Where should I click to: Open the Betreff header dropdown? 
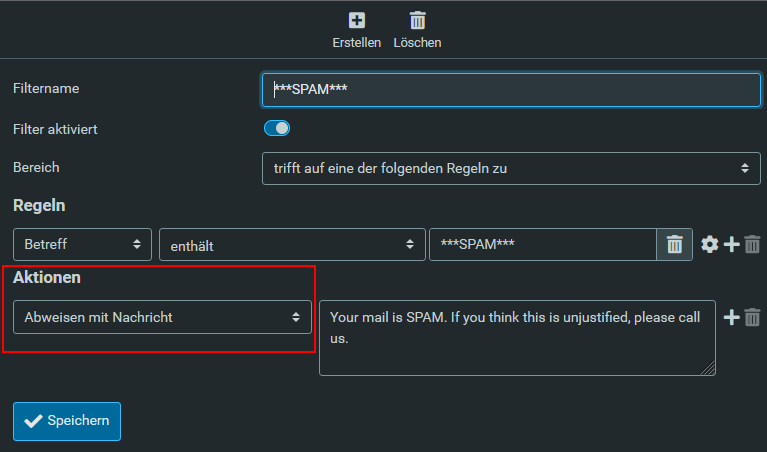coord(82,244)
